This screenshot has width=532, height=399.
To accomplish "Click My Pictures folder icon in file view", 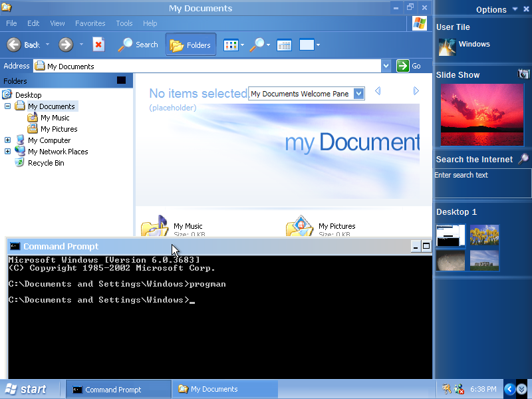I will point(300,226).
